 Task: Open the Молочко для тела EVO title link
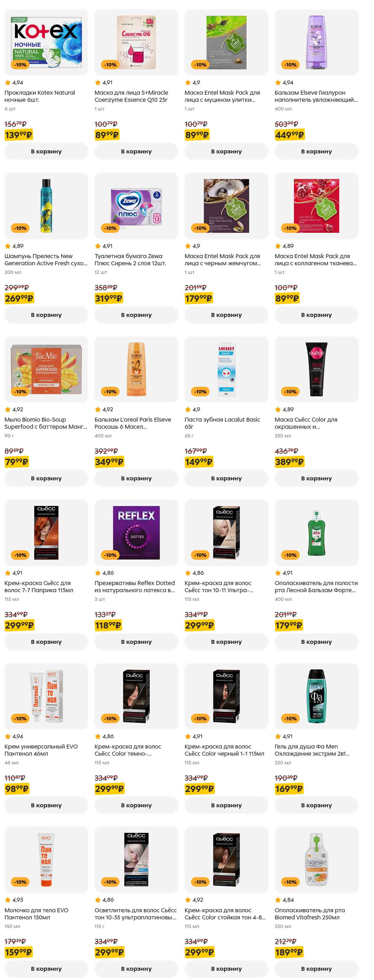click(37, 914)
